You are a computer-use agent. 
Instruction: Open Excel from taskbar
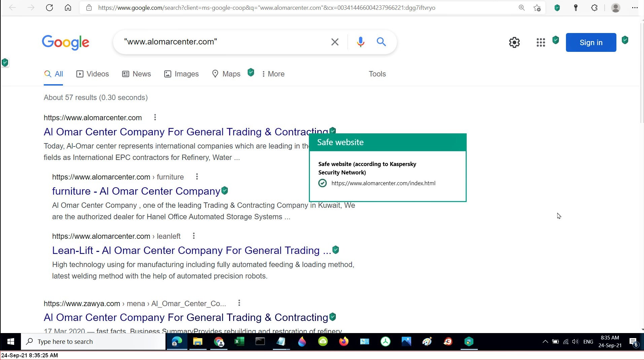[x=239, y=341]
